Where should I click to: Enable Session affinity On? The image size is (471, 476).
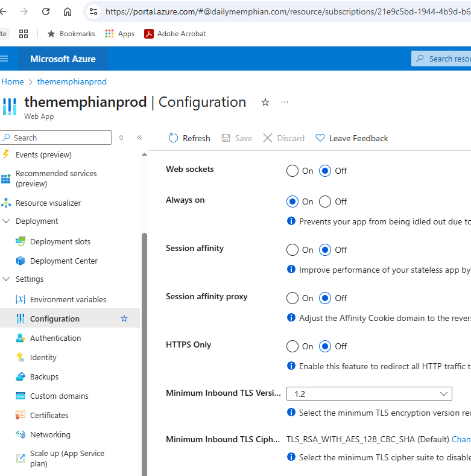[292, 250]
